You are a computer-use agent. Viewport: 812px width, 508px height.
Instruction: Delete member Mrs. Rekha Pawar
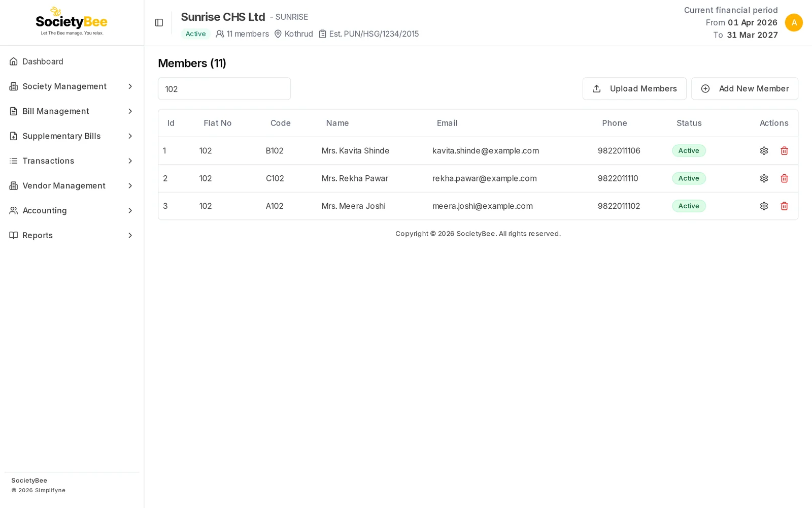coord(784,178)
